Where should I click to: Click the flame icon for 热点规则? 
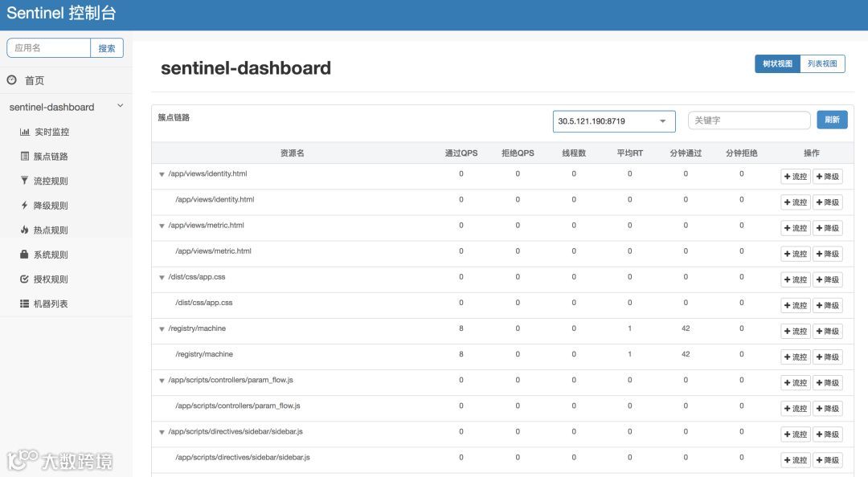point(24,230)
